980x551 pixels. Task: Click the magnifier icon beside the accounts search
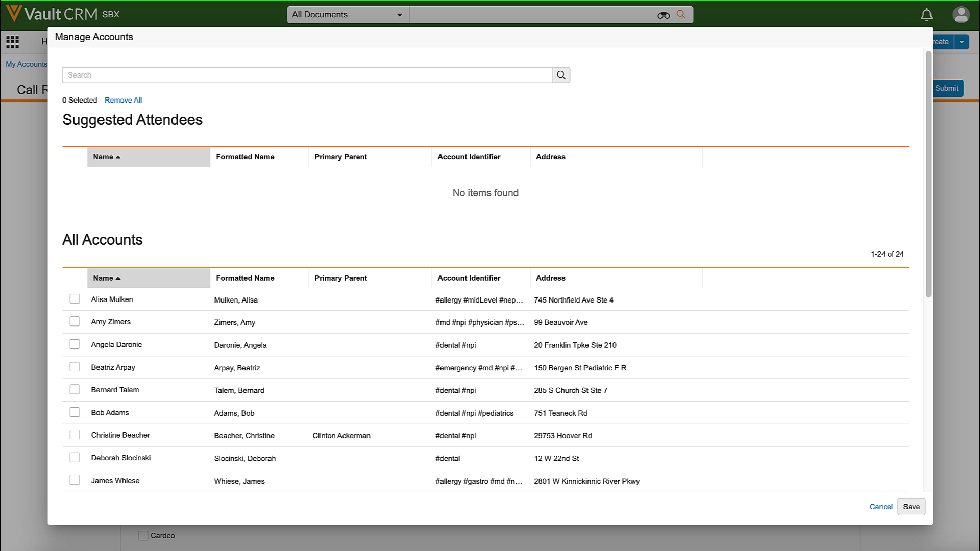[561, 75]
